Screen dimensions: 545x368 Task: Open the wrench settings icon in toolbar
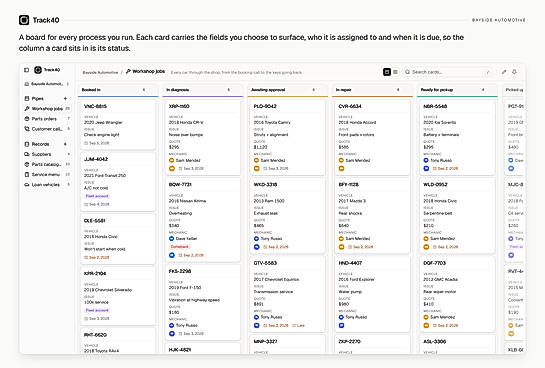pyautogui.click(x=504, y=72)
